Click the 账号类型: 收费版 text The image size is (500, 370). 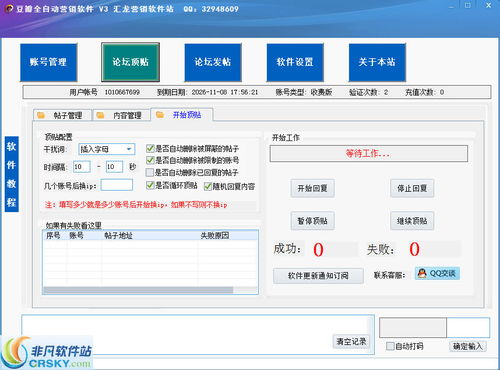pos(304,92)
